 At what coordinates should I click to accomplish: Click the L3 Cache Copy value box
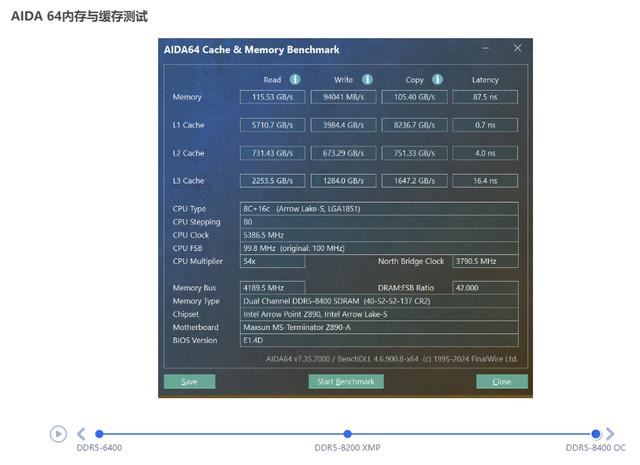(414, 181)
